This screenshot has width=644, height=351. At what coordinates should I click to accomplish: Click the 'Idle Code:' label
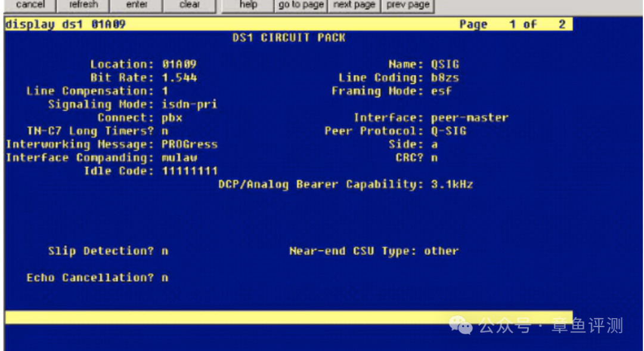[x=119, y=171]
